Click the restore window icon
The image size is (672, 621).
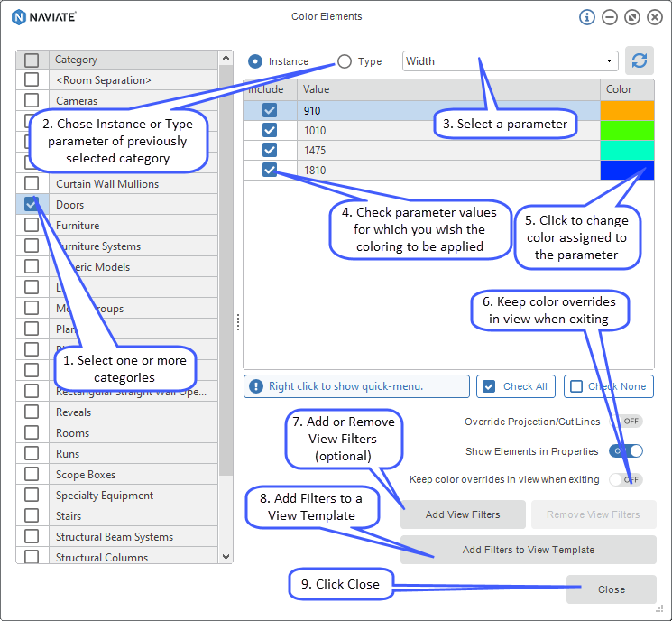[x=632, y=17]
